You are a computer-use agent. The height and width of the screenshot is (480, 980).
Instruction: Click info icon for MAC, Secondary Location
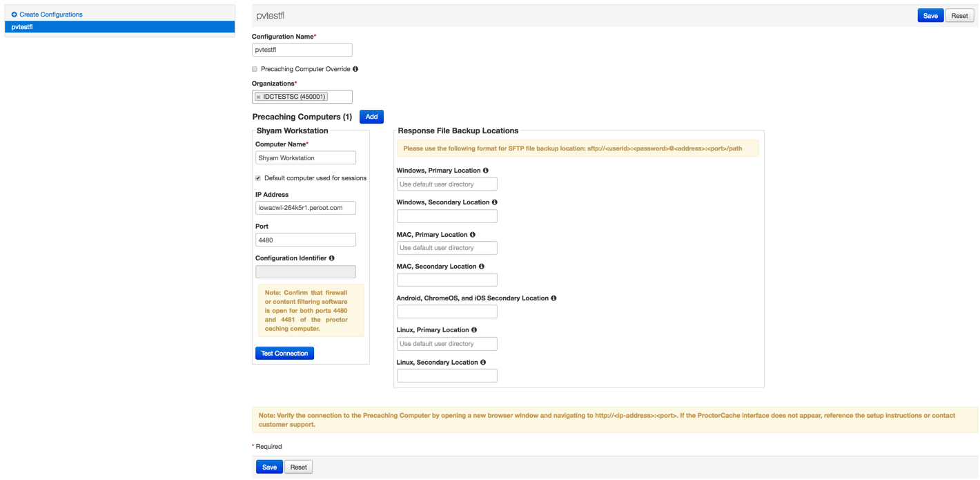point(482,267)
